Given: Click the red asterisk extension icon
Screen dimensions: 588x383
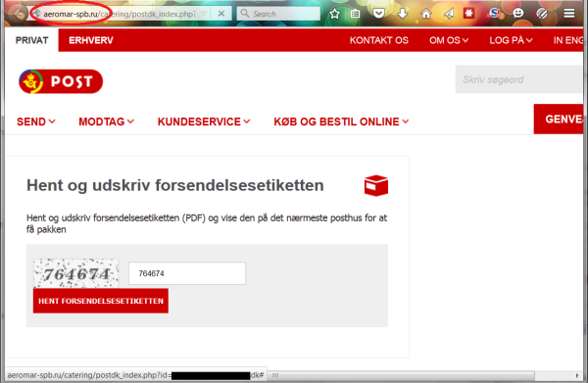Looking at the screenshot, I should (468, 14).
